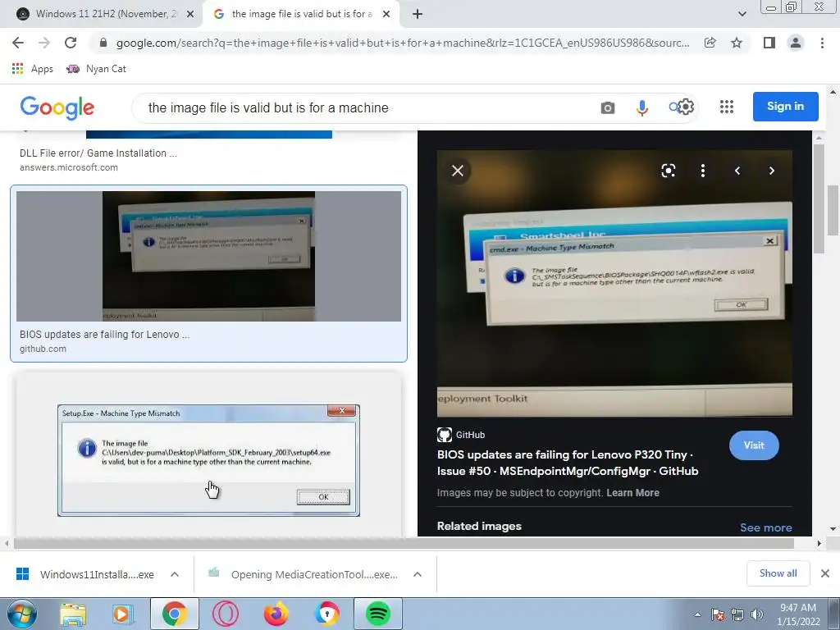Search by image with camera icon
The width and height of the screenshot is (840, 630).
tap(608, 108)
